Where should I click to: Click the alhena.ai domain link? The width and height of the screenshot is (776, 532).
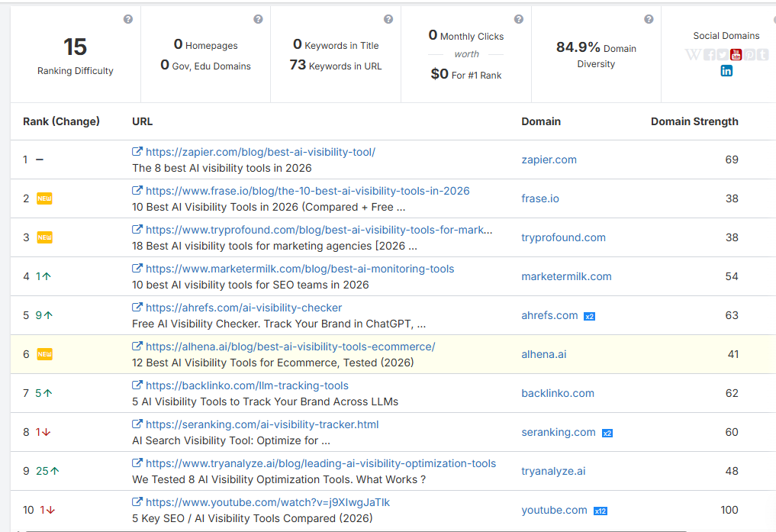(x=543, y=354)
